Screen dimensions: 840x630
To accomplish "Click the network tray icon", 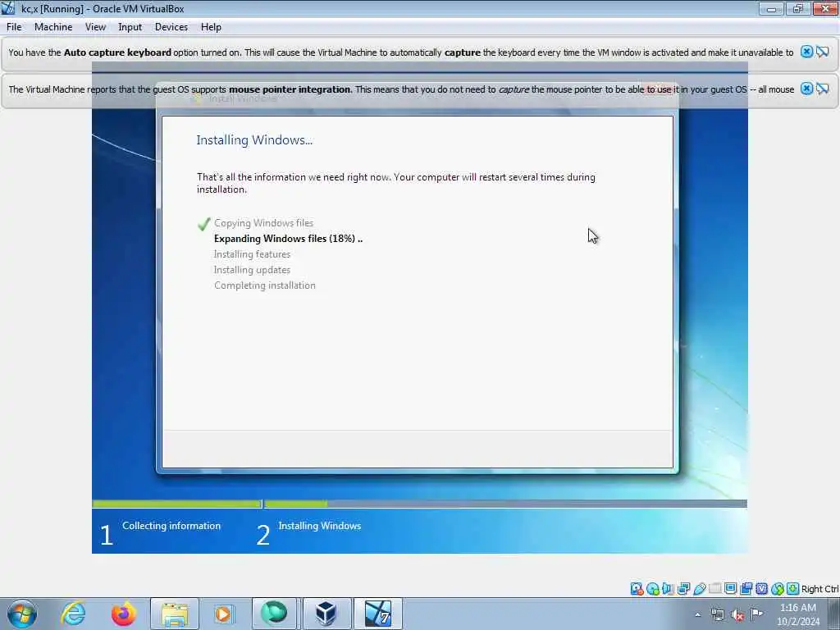I will [717, 614].
